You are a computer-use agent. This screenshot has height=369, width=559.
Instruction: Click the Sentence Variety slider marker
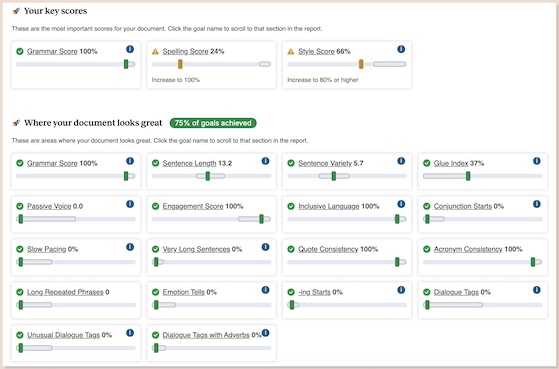click(334, 176)
